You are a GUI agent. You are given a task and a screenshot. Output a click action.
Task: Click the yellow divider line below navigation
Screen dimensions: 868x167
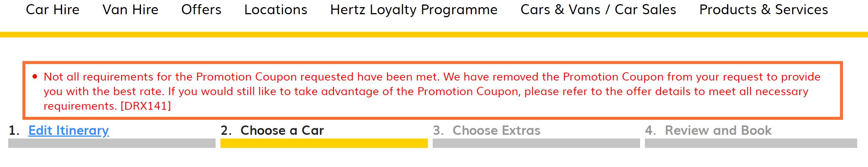(434, 35)
